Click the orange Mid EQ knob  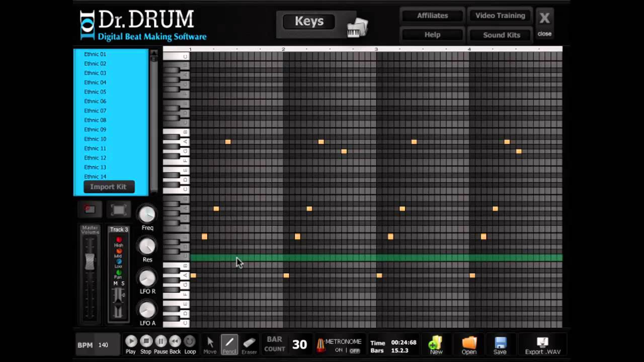coord(119,251)
